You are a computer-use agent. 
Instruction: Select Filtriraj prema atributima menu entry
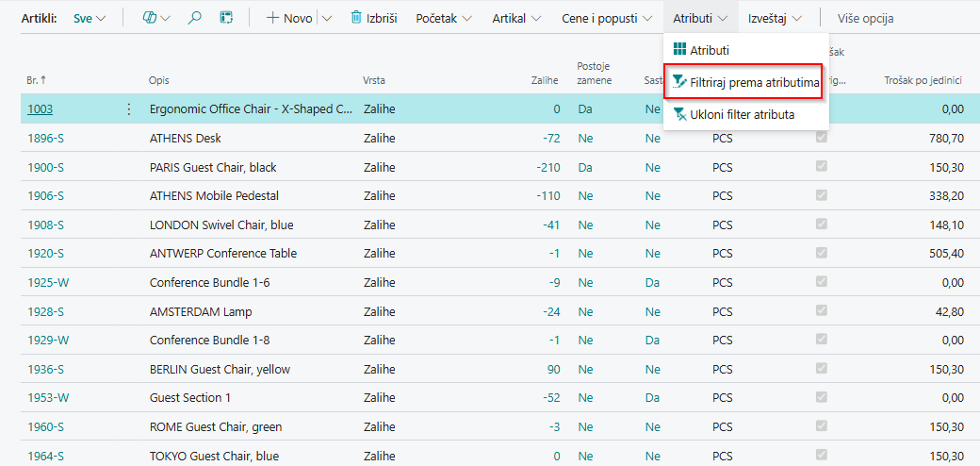(754, 83)
